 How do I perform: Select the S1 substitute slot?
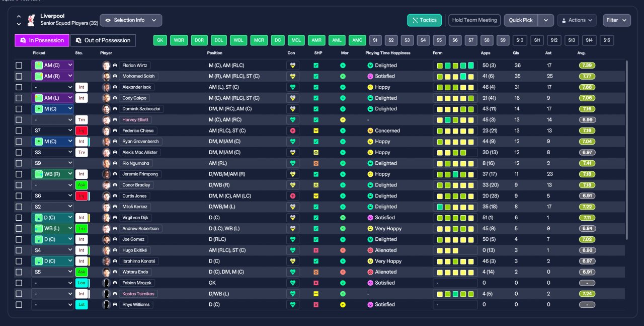pos(375,40)
